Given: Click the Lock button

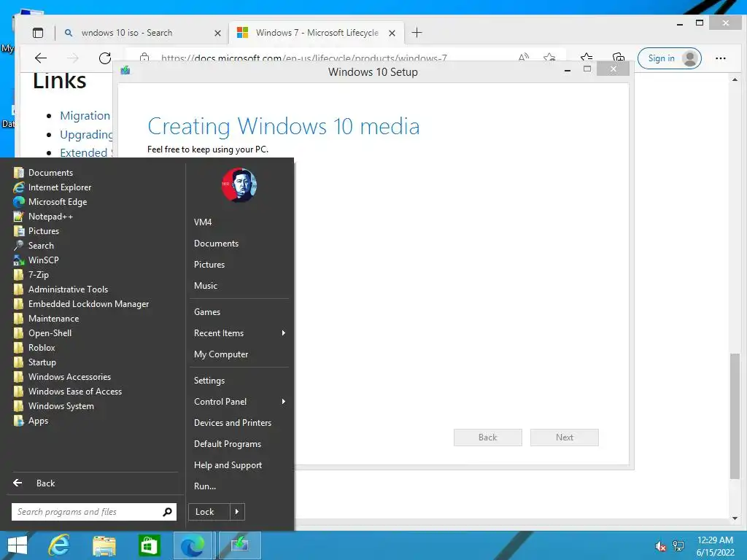Looking at the screenshot, I should click(x=209, y=512).
